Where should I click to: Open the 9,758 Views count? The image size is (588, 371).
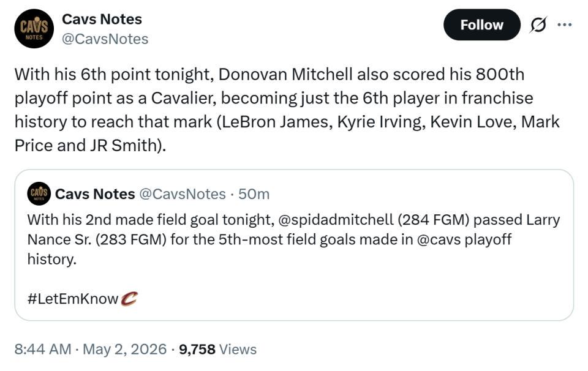tap(218, 349)
